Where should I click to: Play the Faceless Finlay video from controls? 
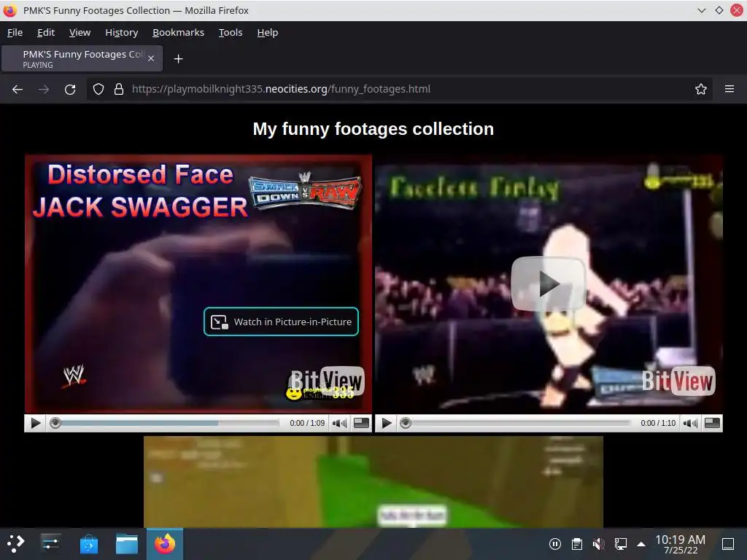[387, 423]
